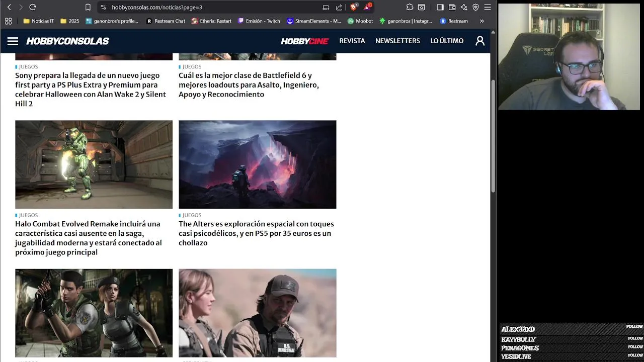
Task: Open Brave Rewards triangle icon
Action: (367, 7)
